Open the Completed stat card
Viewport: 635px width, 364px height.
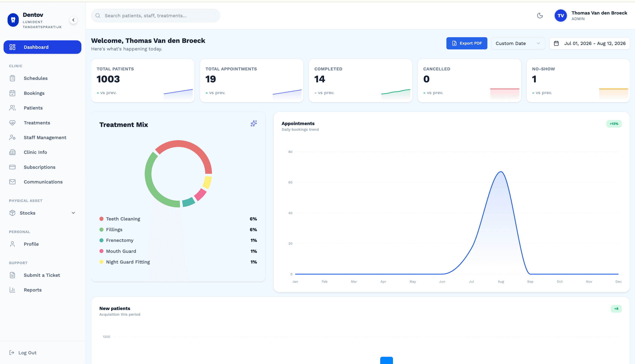click(360, 80)
